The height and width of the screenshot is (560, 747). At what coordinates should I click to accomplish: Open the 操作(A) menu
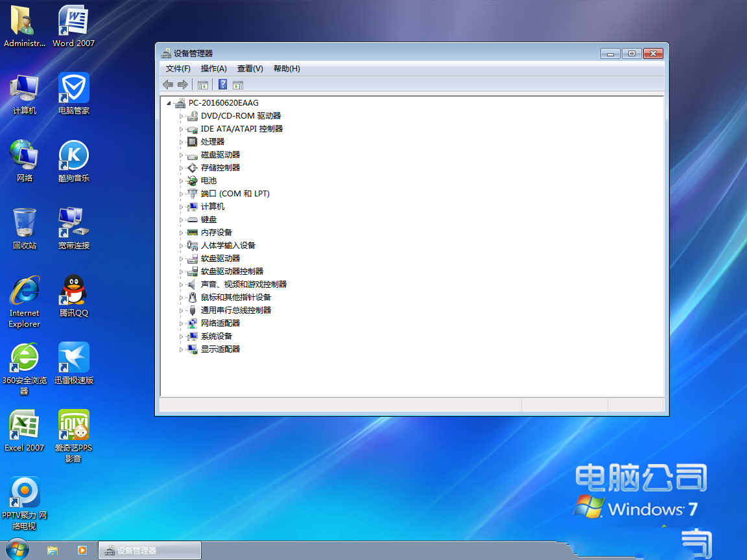pyautogui.click(x=213, y=69)
